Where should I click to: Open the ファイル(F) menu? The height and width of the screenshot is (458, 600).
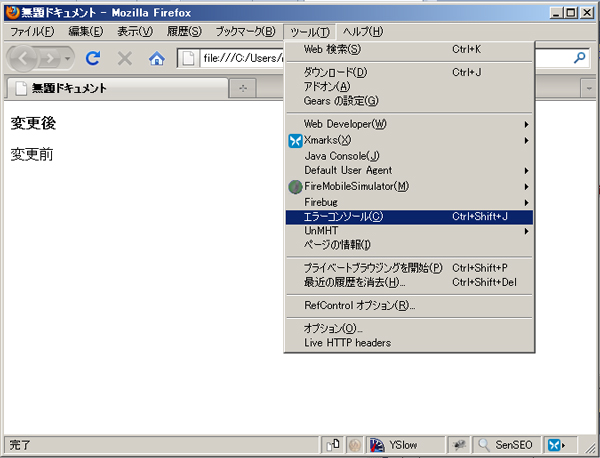32,31
